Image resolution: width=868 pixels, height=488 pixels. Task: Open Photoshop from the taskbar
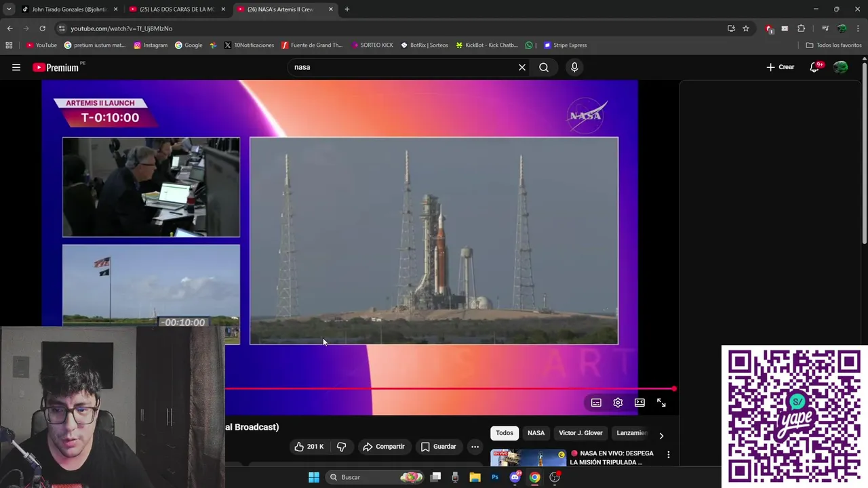[x=495, y=477]
